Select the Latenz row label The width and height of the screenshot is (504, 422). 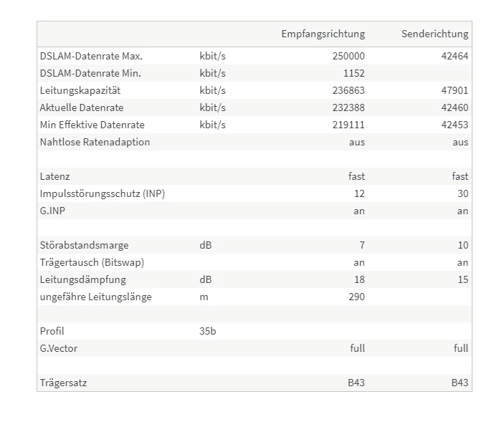tap(54, 177)
